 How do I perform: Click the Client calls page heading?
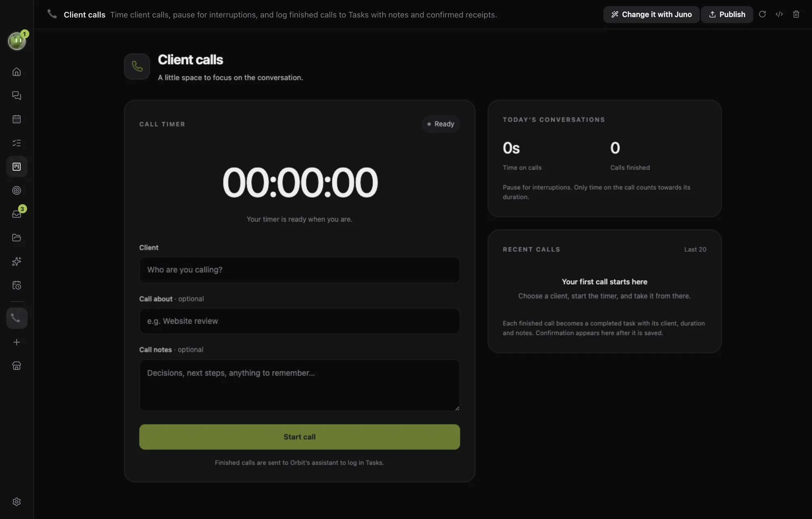pyautogui.click(x=190, y=60)
